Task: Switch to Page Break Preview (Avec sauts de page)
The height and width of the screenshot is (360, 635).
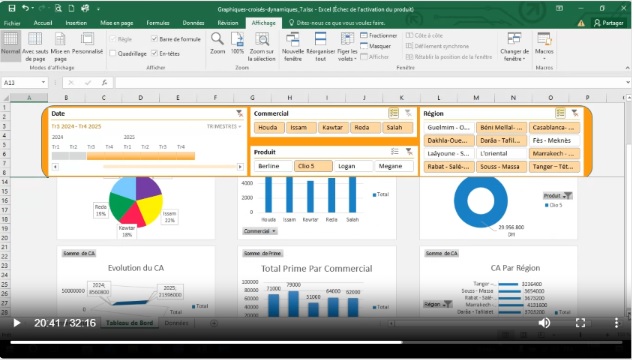Action: (x=35, y=47)
